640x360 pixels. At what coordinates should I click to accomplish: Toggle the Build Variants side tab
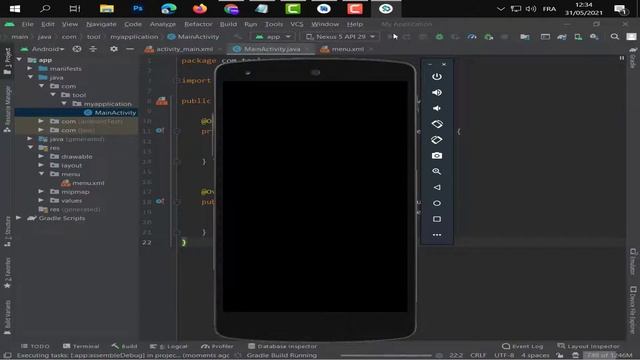point(7,318)
